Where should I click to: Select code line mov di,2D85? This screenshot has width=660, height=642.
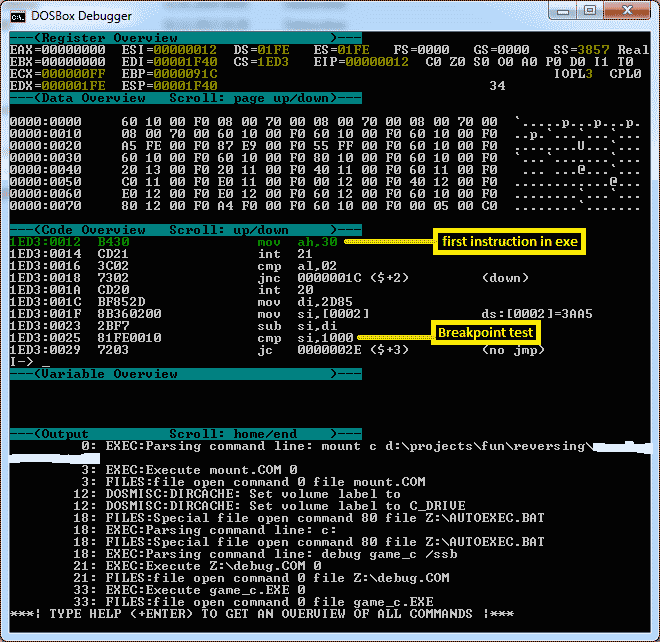pyautogui.click(x=181, y=302)
